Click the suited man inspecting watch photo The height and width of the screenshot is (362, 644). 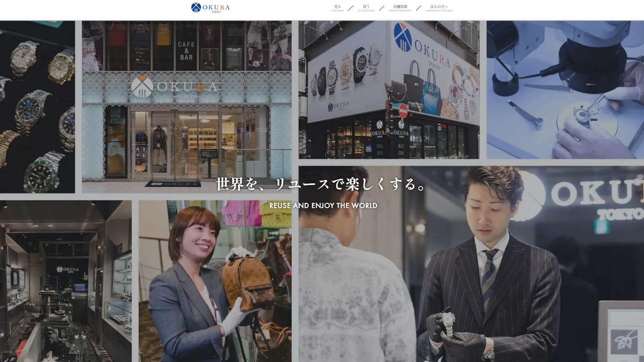pos(471,264)
